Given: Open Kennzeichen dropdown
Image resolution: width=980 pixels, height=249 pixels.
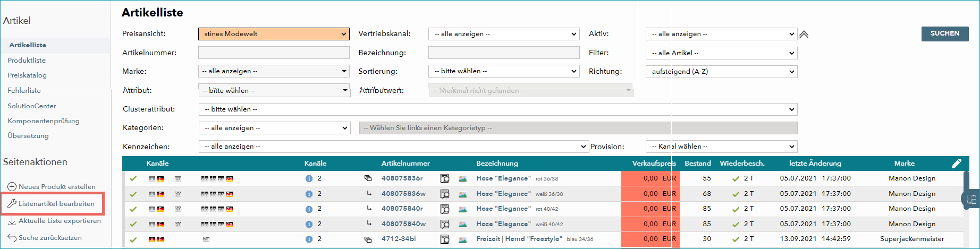Looking at the screenshot, I should (393, 147).
